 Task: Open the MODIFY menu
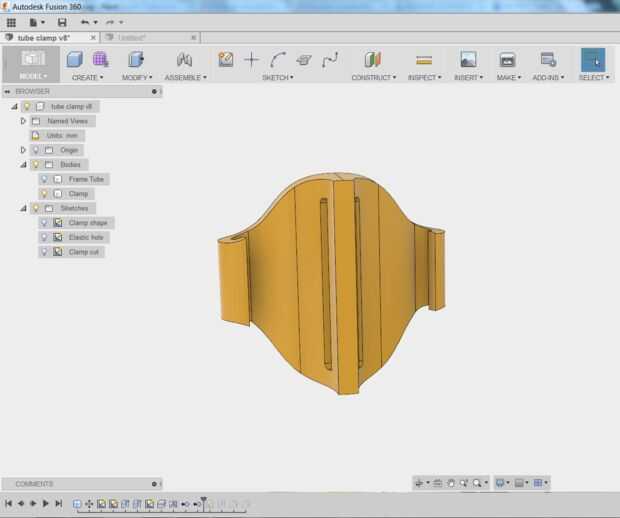[x=136, y=77]
